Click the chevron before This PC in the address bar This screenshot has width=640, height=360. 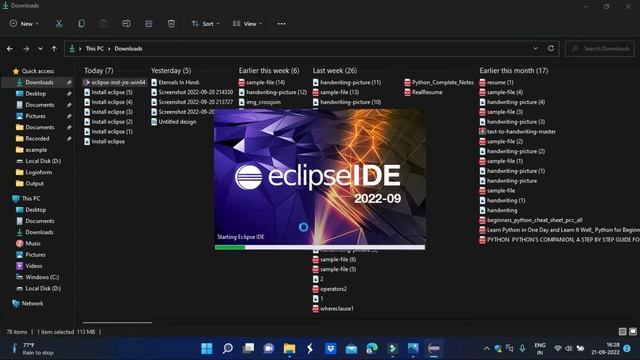[x=80, y=49]
